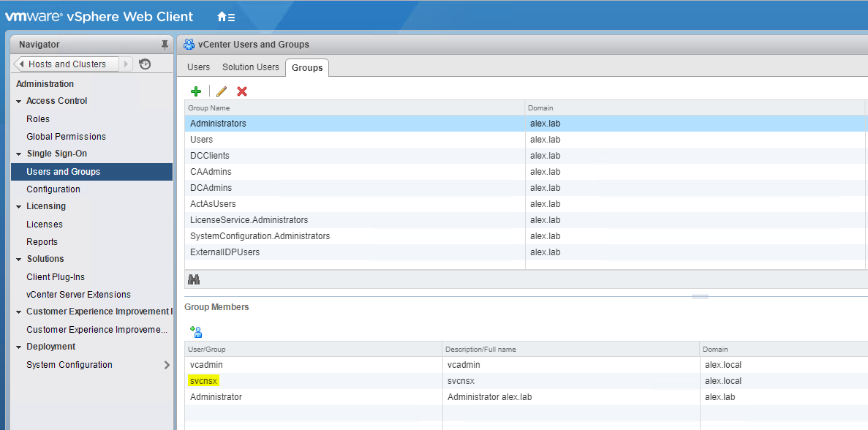Click the add group member icon
Viewport: 868px width, 430px height.
[x=196, y=332]
